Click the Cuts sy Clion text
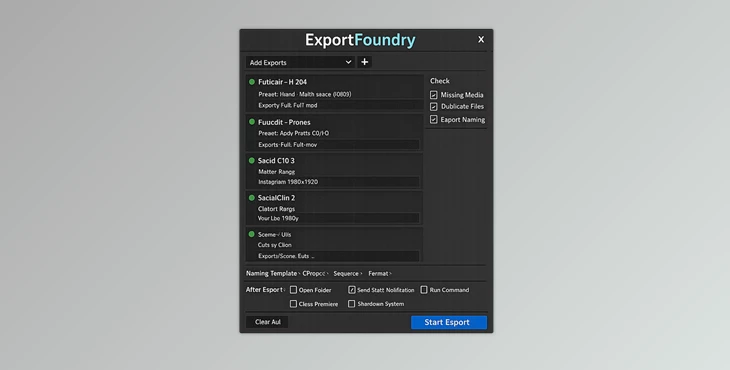Image resolution: width=730 pixels, height=370 pixels. tap(275, 245)
